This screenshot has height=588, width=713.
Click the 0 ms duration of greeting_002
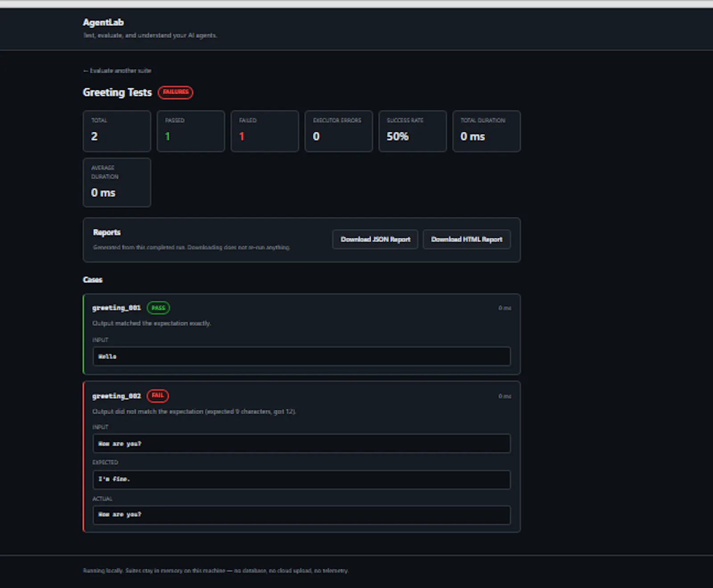504,396
